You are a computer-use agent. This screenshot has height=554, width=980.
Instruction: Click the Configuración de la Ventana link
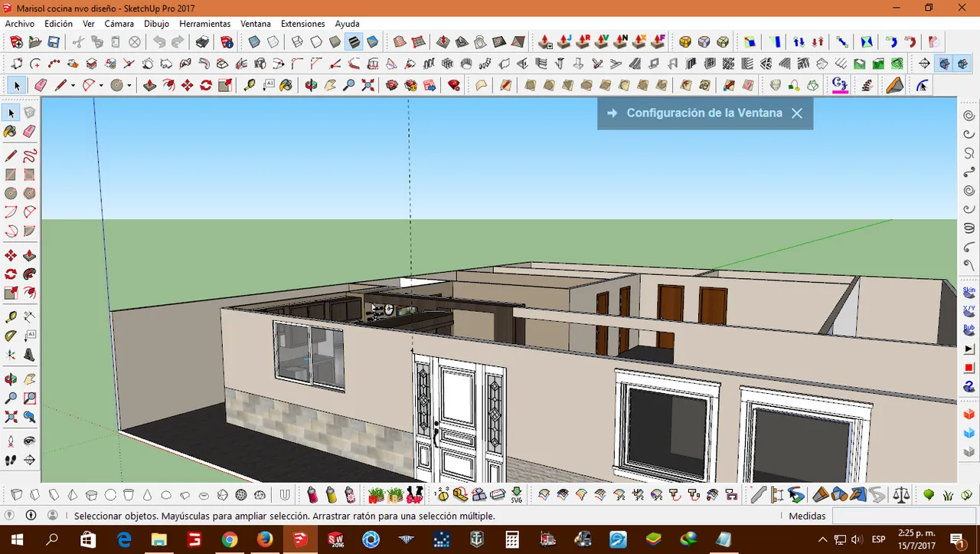click(704, 113)
